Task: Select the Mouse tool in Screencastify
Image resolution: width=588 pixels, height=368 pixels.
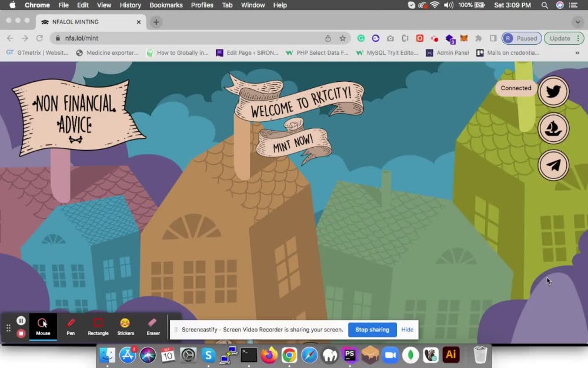Action: pyautogui.click(x=43, y=327)
